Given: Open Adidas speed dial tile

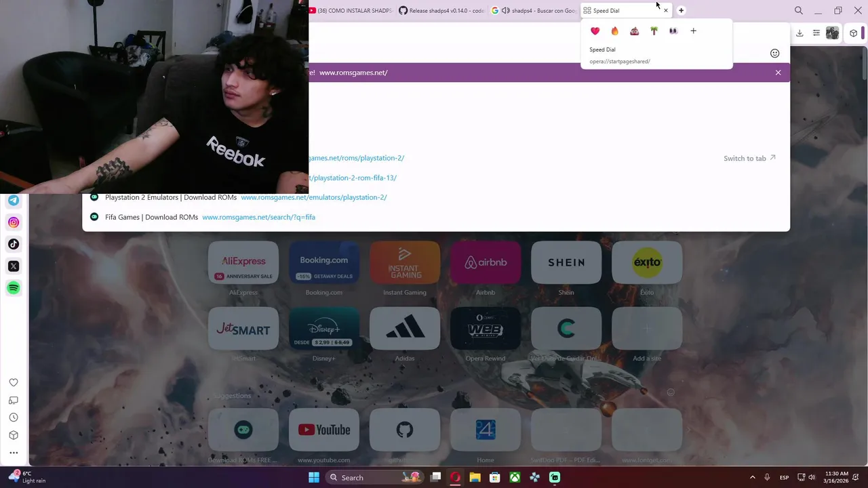Looking at the screenshot, I should pyautogui.click(x=405, y=329).
